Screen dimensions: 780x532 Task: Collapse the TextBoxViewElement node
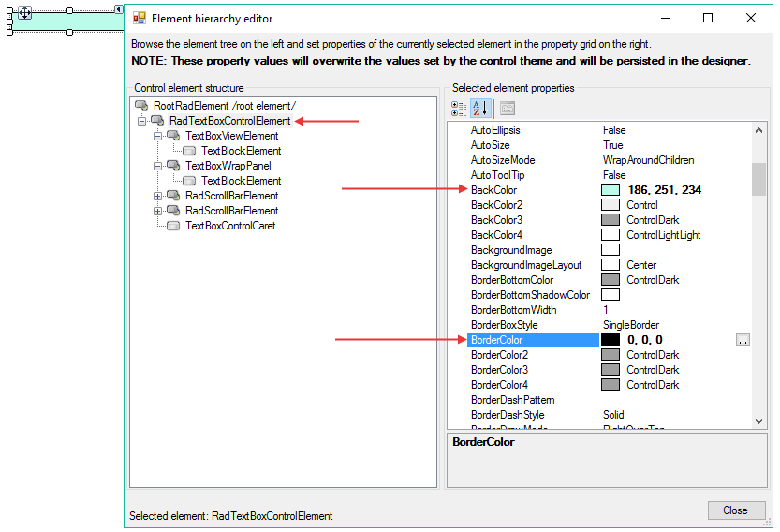coord(157,136)
